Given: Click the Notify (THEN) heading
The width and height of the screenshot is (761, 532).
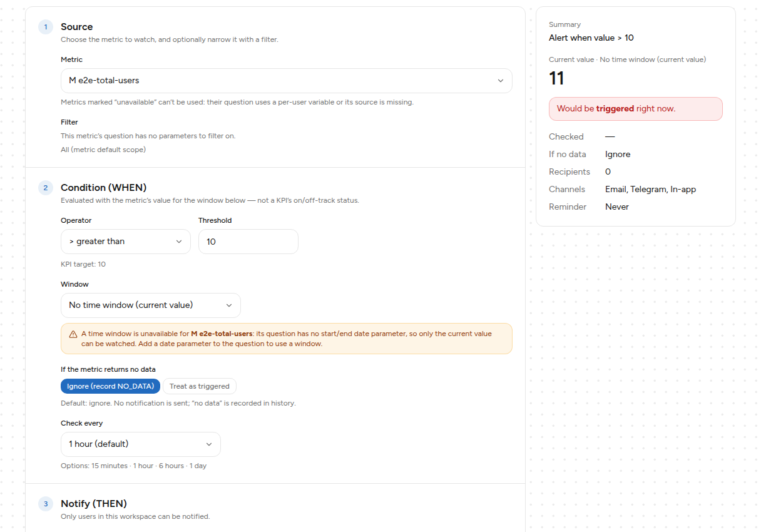Looking at the screenshot, I should point(93,504).
